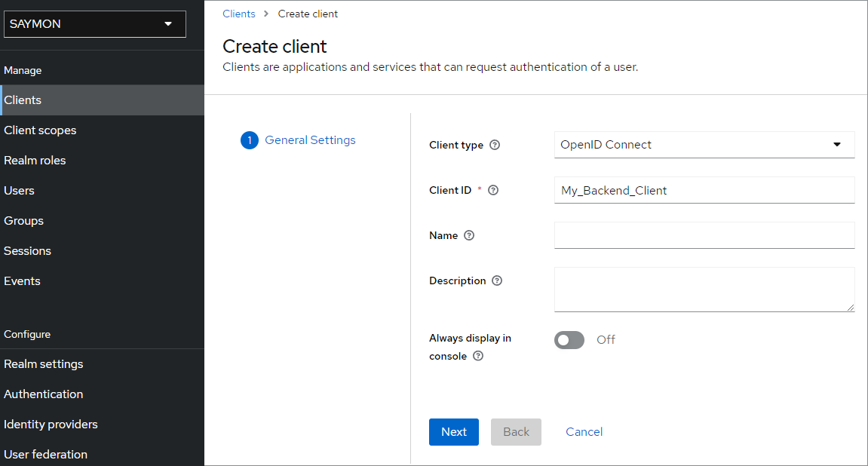
Task: Toggle the Always display in console switch
Action: (x=569, y=340)
